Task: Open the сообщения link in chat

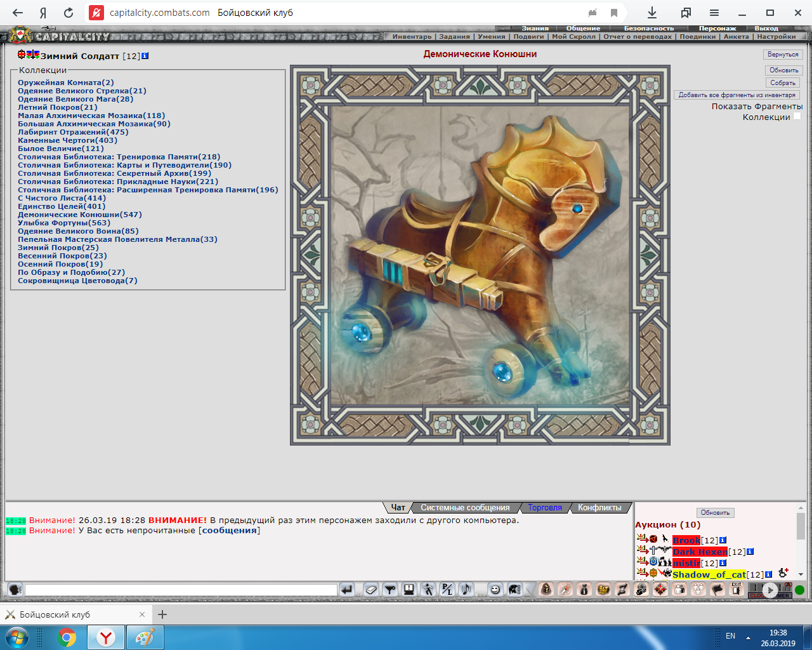Action: pos(230,531)
